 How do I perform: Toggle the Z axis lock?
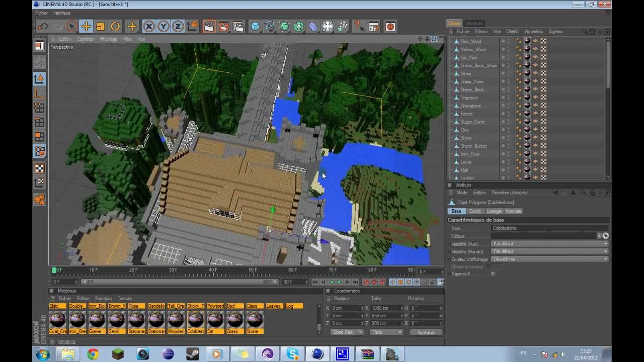coord(178,27)
